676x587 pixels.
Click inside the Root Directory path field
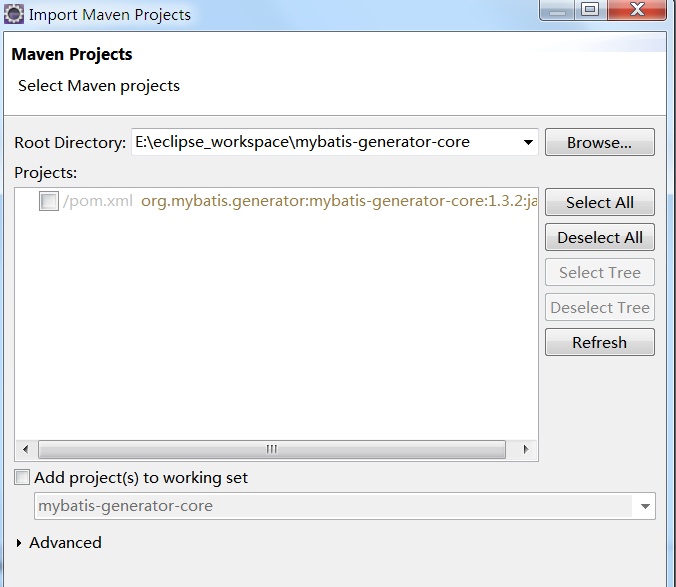coord(325,142)
